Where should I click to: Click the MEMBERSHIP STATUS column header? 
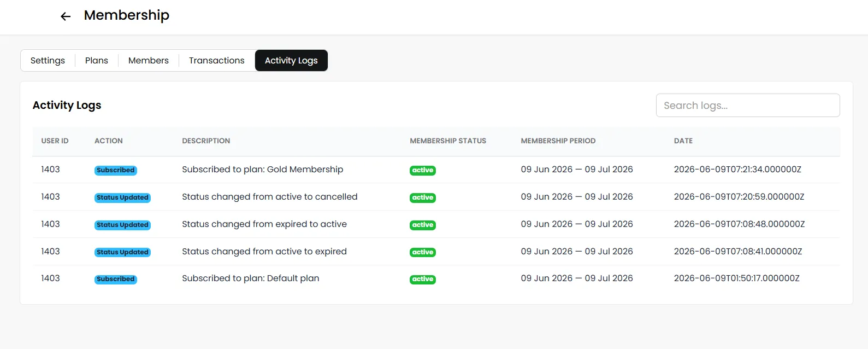pyautogui.click(x=448, y=141)
